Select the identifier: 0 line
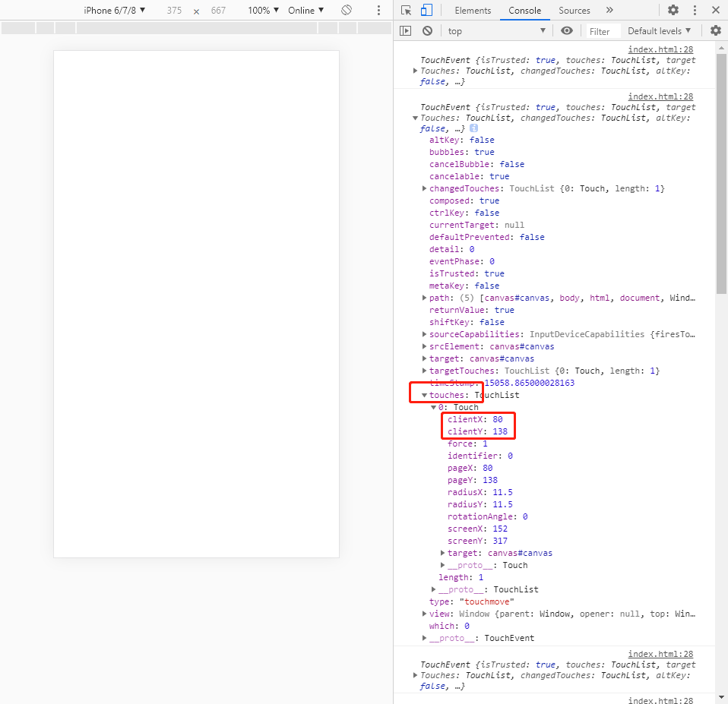This screenshot has height=704, width=728. [x=480, y=456]
